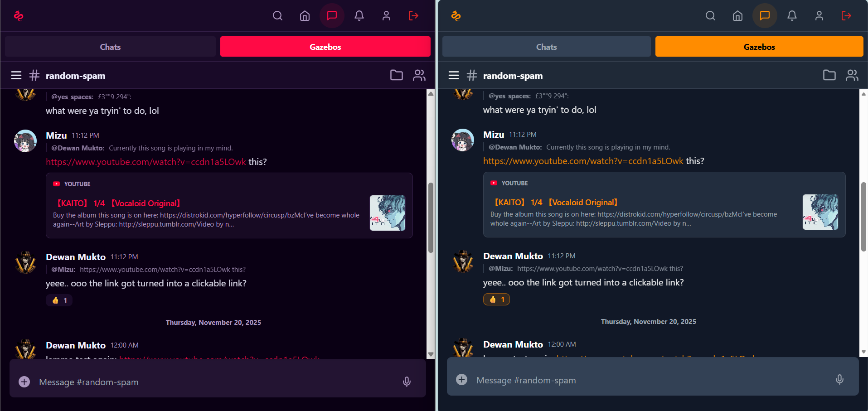The width and height of the screenshot is (868, 411).
Task: Select the highlighted messages icon
Action: (332, 15)
